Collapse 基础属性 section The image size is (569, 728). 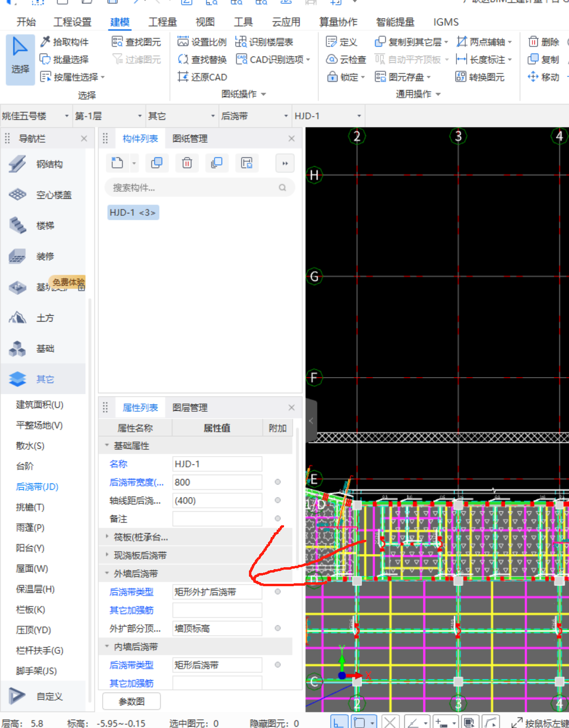coord(107,445)
